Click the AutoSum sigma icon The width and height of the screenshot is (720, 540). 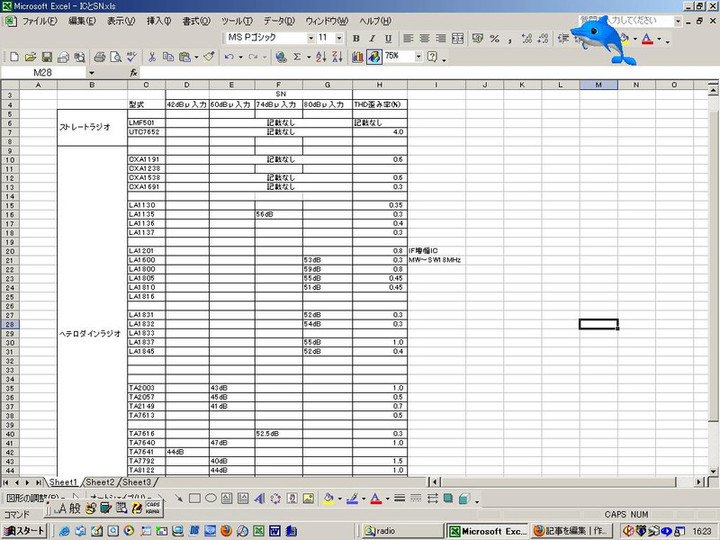pyautogui.click(x=296, y=57)
